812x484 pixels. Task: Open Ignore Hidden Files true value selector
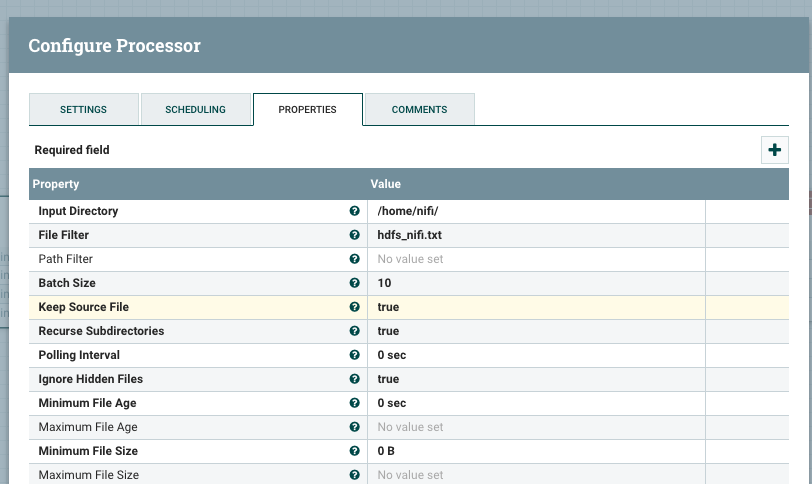click(x=536, y=379)
